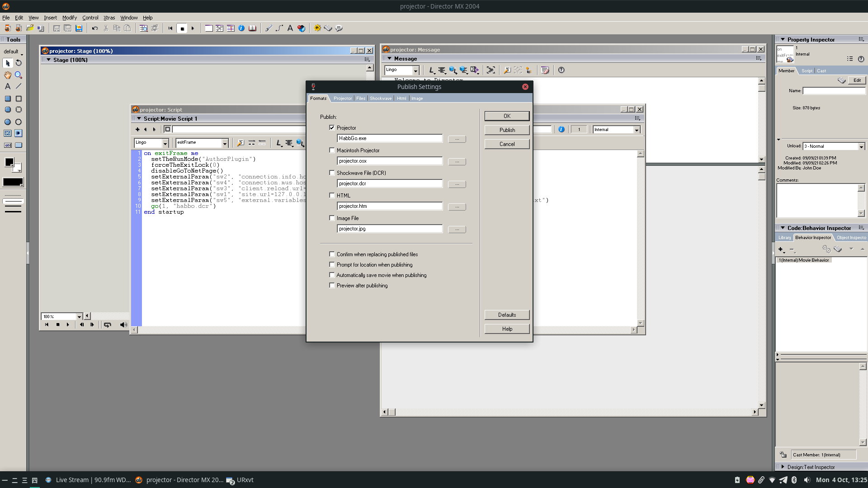This screenshot has width=868, height=488.
Task: Click the Behavior Inspector gear icon
Action: point(317,28)
